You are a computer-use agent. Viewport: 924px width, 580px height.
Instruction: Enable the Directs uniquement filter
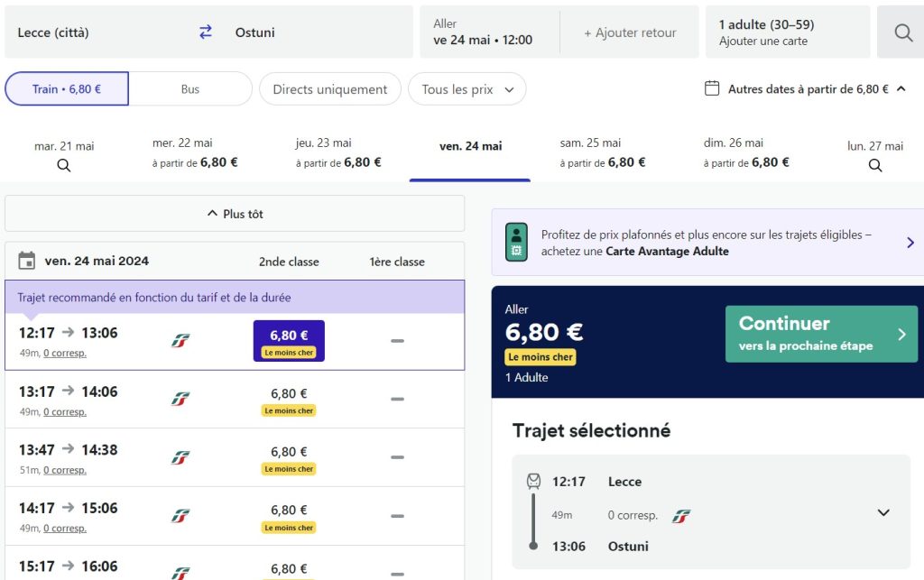click(328, 88)
